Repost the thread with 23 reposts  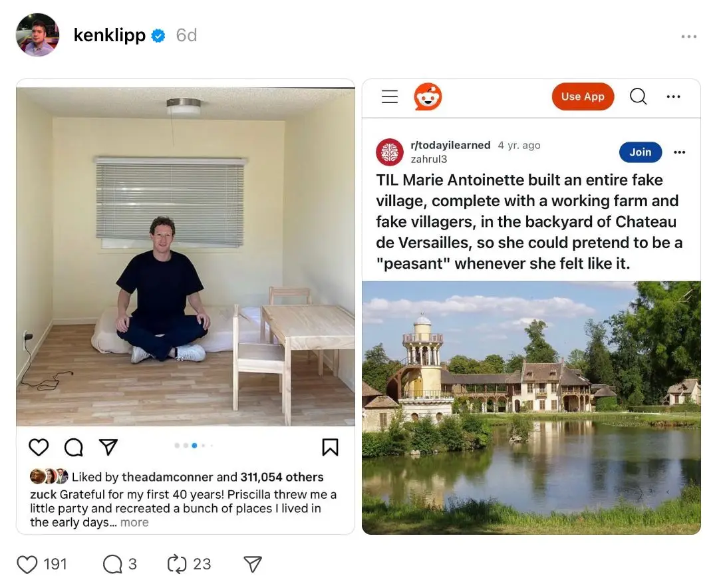[x=177, y=565]
